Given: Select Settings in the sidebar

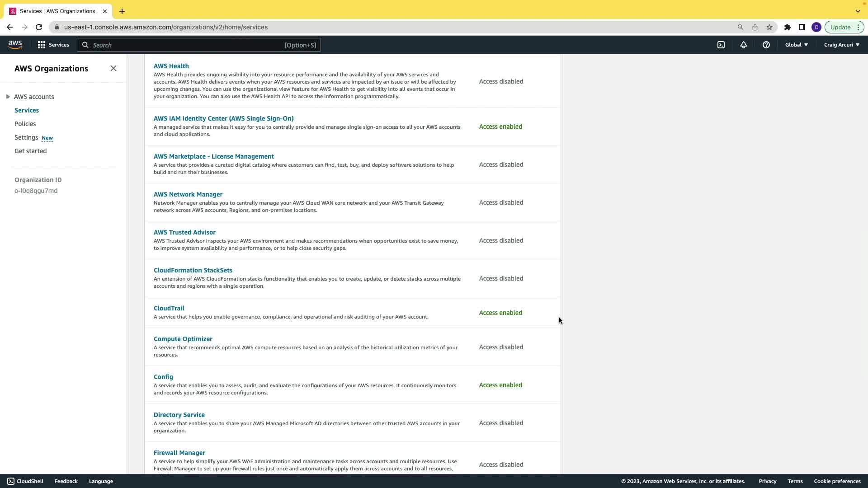Looking at the screenshot, I should (x=26, y=137).
